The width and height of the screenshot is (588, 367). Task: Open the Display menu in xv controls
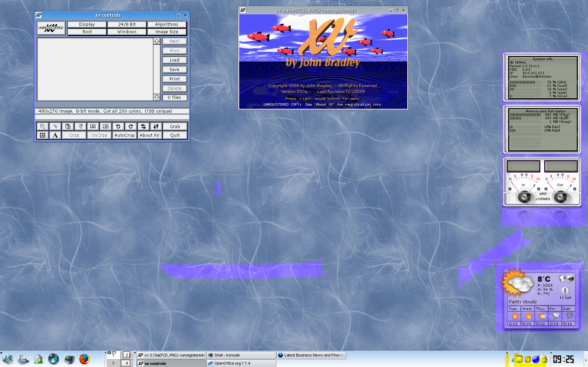[x=87, y=24]
